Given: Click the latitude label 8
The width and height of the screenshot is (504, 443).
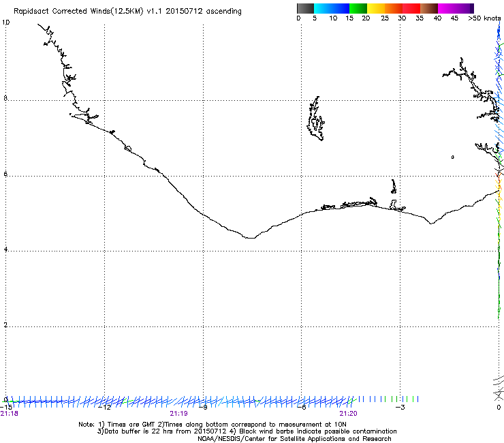Looking at the screenshot, I should pyautogui.click(x=5, y=98).
